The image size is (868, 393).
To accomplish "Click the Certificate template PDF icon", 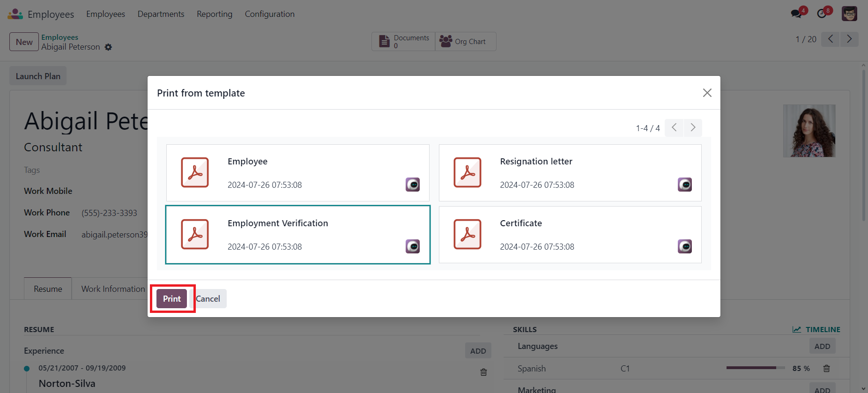I will click(x=467, y=234).
